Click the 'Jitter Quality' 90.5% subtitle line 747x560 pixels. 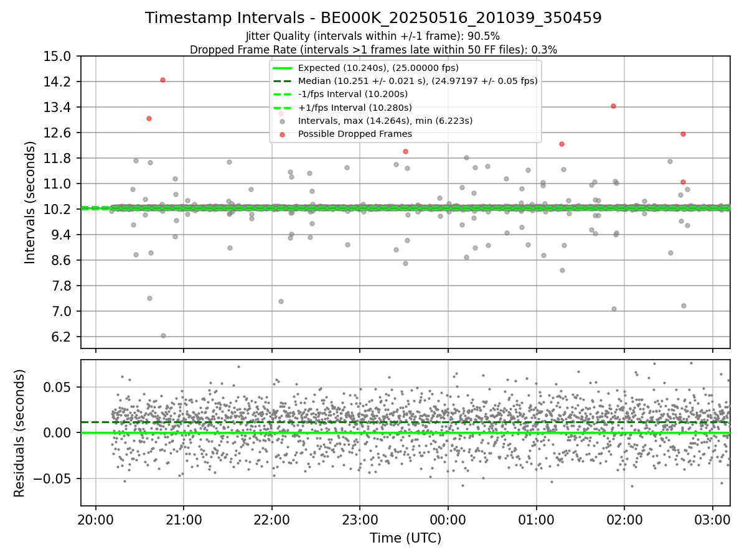point(373,36)
